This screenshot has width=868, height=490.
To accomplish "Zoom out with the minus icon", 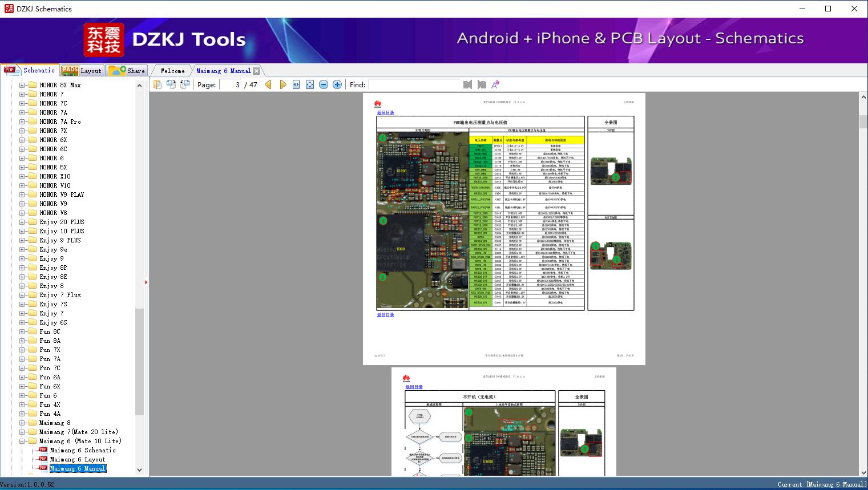I will pos(324,84).
